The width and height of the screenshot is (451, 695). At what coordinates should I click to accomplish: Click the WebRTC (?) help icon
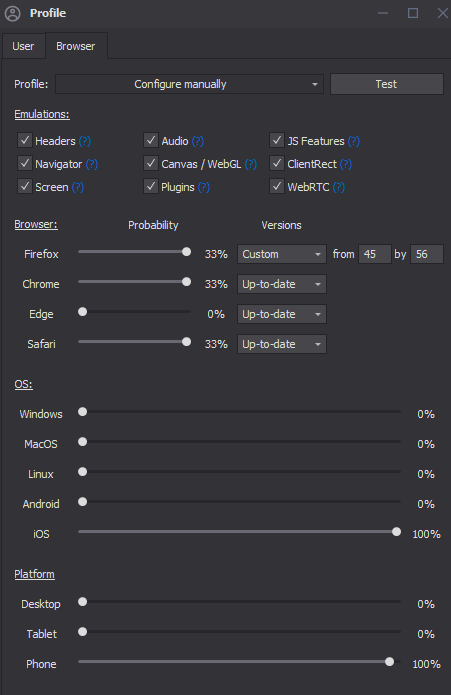pyautogui.click(x=338, y=187)
